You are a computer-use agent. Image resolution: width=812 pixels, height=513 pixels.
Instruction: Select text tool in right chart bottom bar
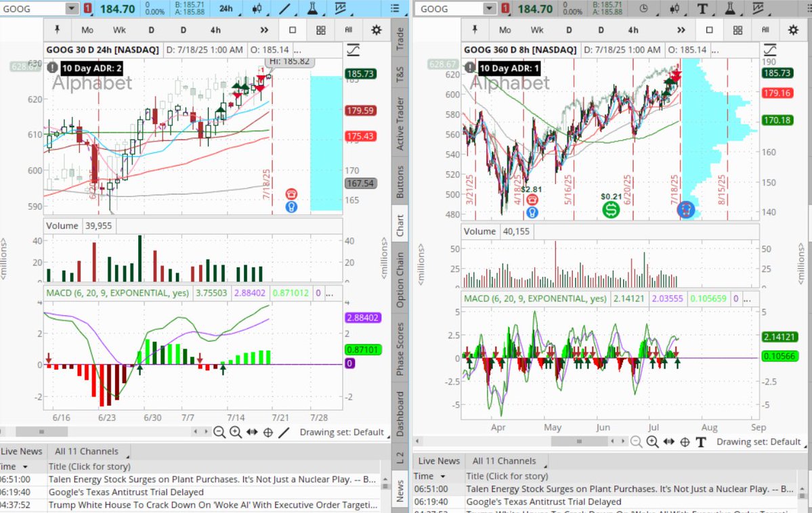pos(701,442)
